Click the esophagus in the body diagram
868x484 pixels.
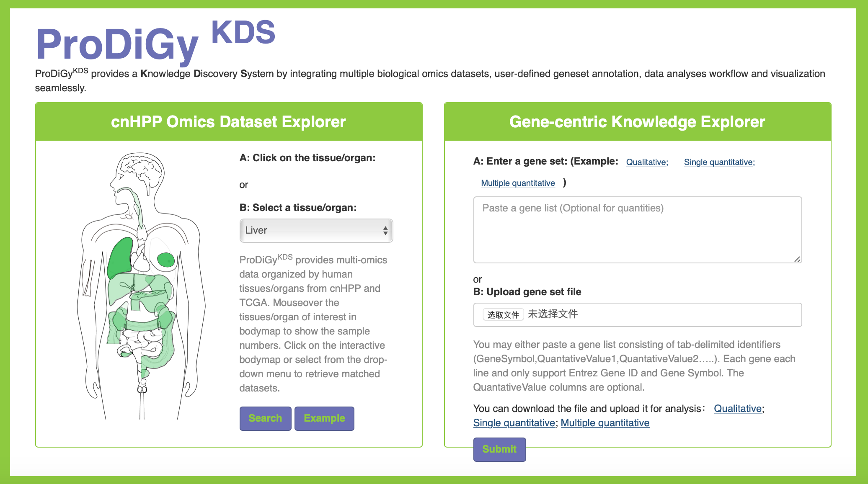click(x=138, y=209)
